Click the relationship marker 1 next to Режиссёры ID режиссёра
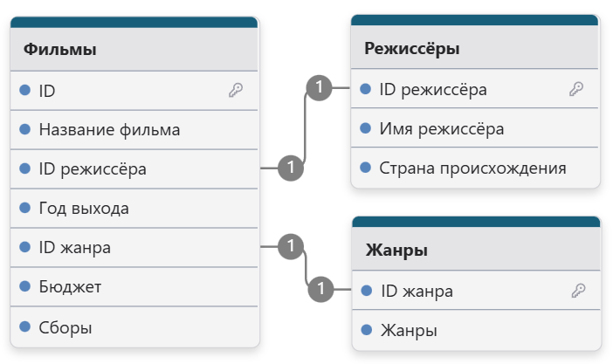The height and width of the screenshot is (364, 613). (319, 87)
